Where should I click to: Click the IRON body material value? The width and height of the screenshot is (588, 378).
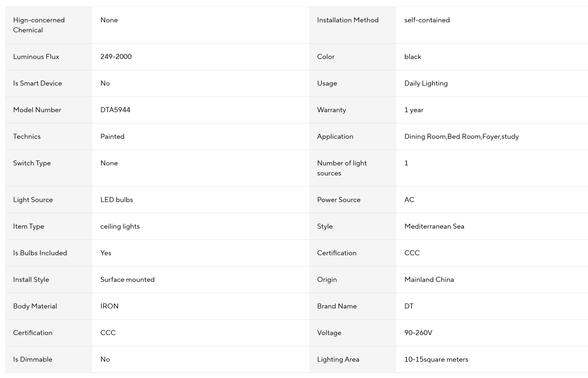click(109, 306)
